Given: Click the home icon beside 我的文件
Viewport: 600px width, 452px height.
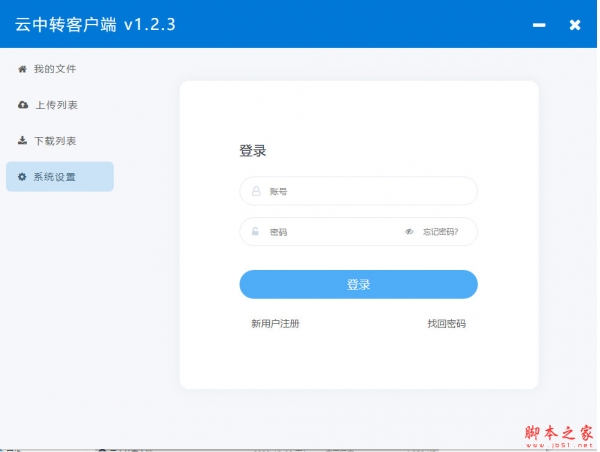Looking at the screenshot, I should pyautogui.click(x=23, y=69).
